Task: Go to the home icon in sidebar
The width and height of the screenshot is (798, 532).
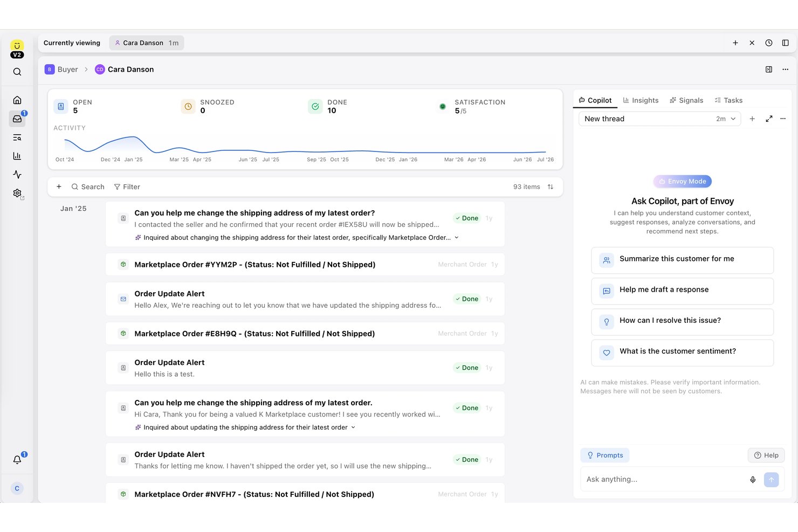Action: coord(17,100)
